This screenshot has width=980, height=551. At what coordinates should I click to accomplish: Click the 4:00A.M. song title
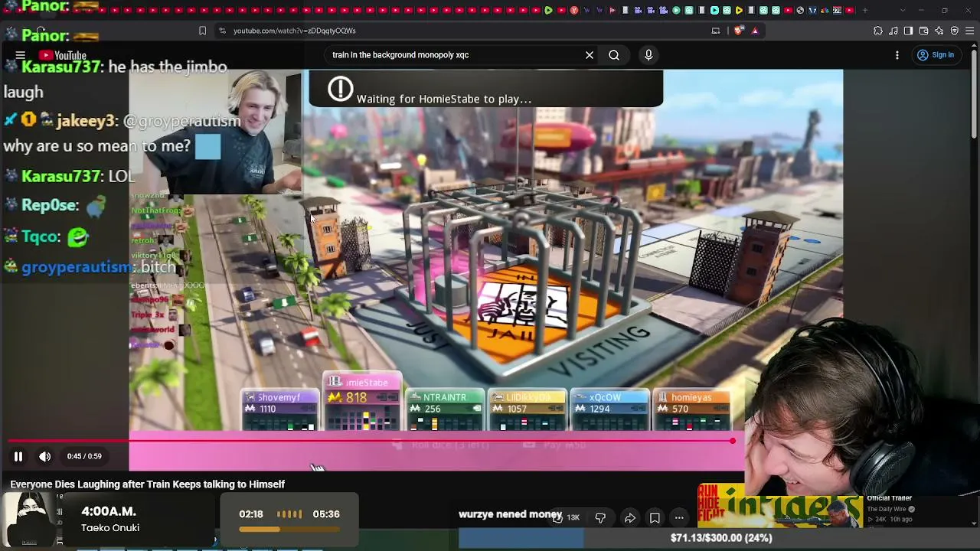tap(109, 511)
